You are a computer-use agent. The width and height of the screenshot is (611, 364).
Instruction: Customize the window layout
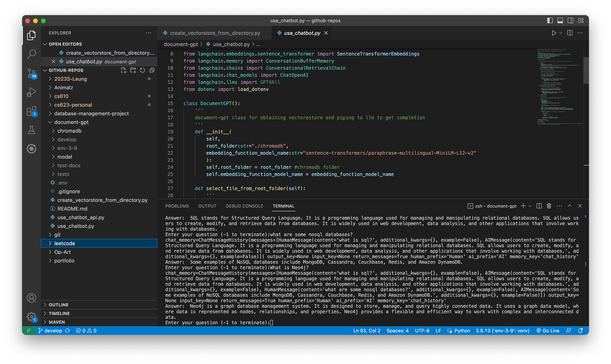(x=581, y=21)
